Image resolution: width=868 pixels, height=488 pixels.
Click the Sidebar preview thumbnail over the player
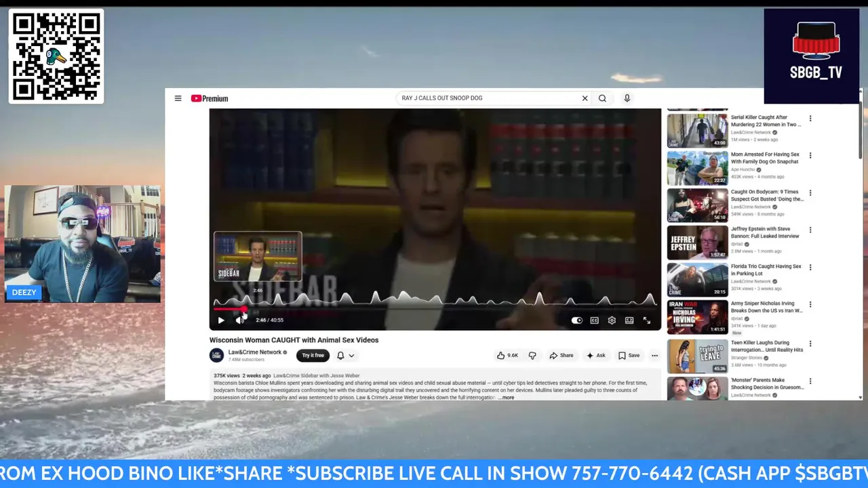click(258, 256)
